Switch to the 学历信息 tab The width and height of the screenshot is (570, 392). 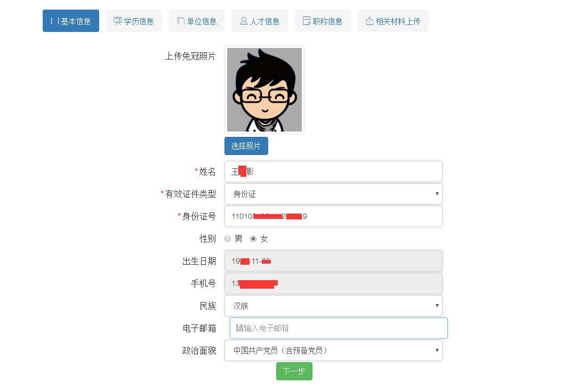tap(134, 21)
